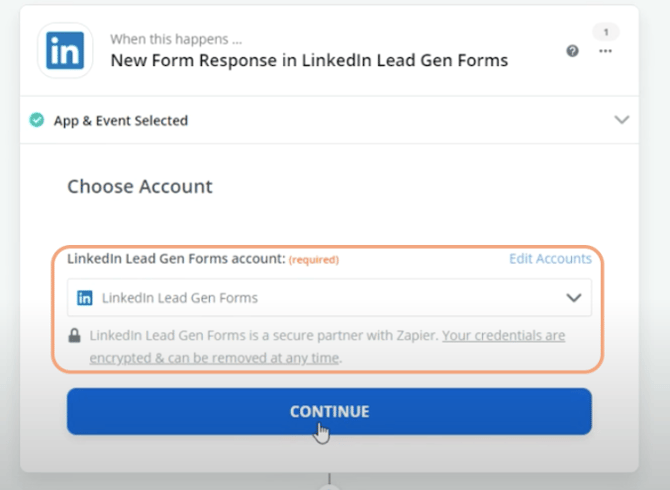
Task: Click the small LinkedIn icon in account field
Action: [85, 298]
